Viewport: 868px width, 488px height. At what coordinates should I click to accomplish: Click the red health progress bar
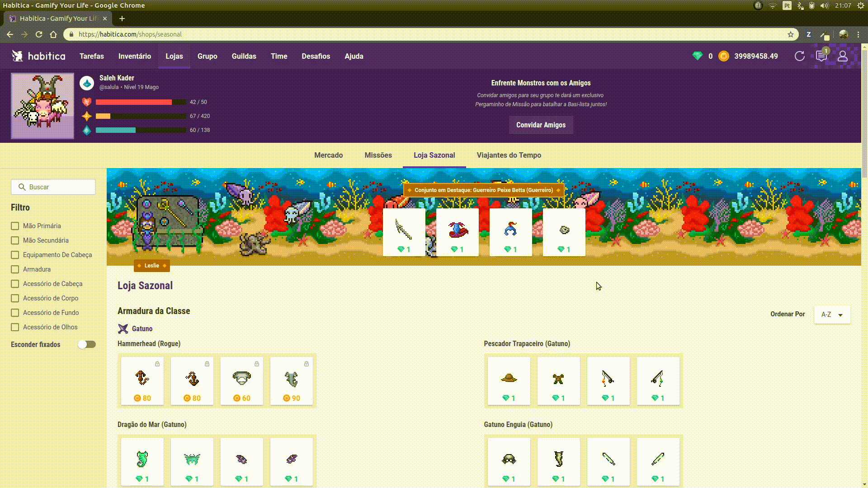[x=141, y=102]
